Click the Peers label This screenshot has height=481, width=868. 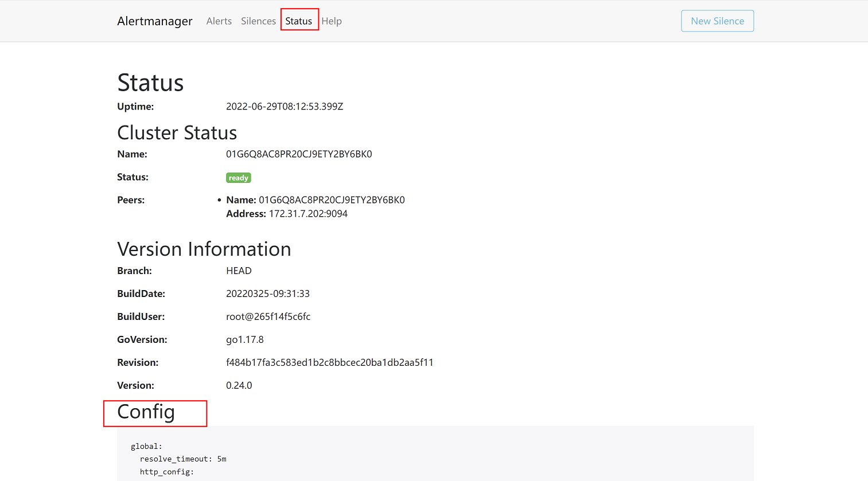131,200
